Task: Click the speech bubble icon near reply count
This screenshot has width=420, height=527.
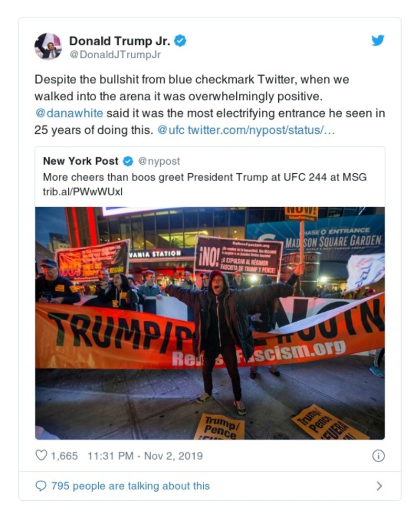Action: pos(41,486)
